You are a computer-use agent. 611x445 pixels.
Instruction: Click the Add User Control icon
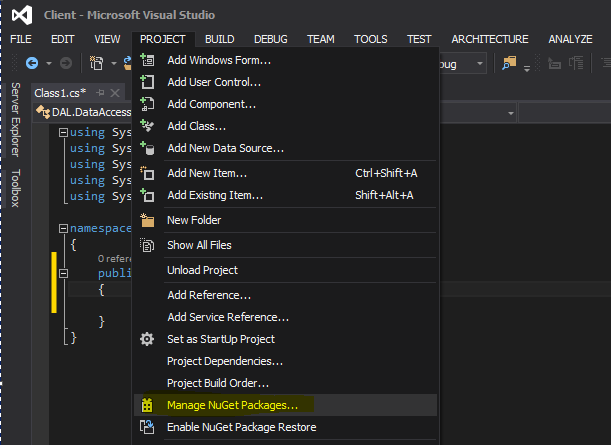(x=147, y=82)
